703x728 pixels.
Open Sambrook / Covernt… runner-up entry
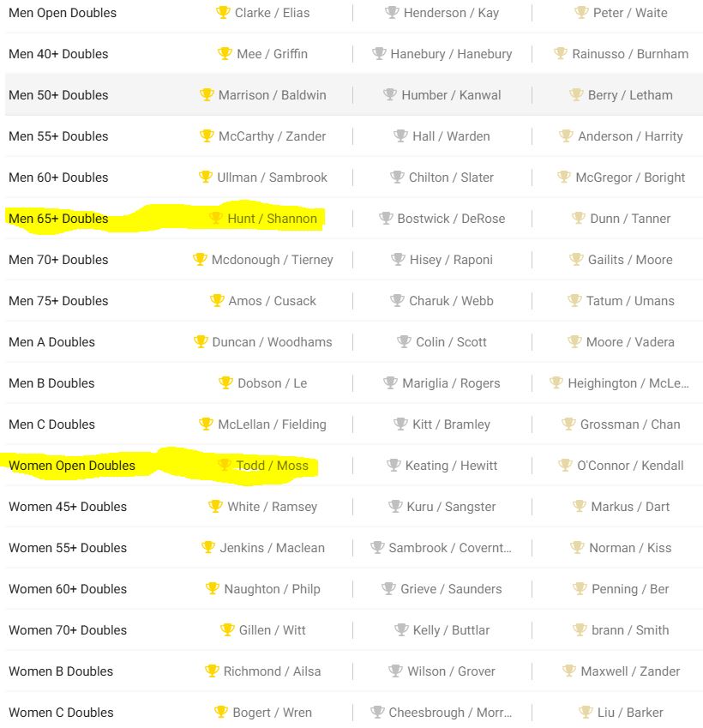[450, 548]
